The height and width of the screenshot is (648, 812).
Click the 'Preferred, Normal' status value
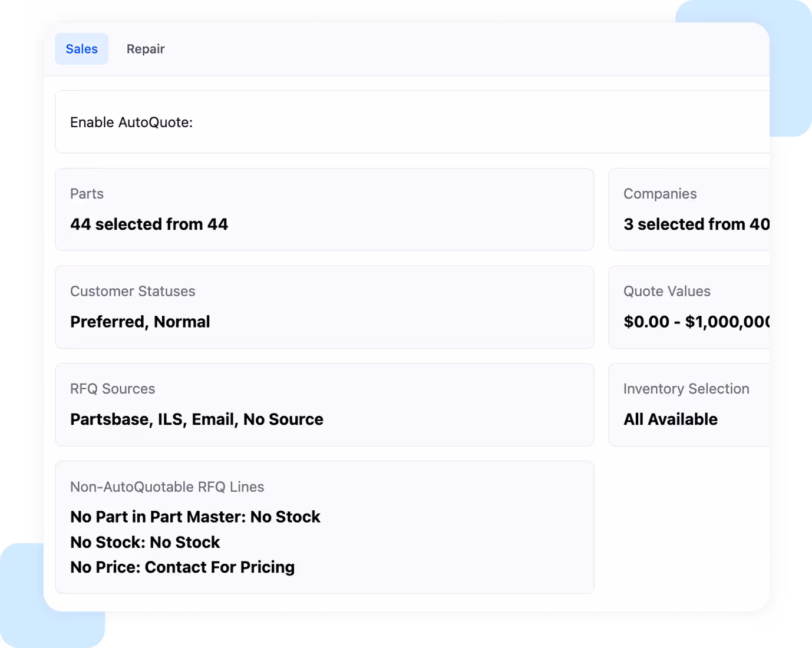pyautogui.click(x=140, y=322)
